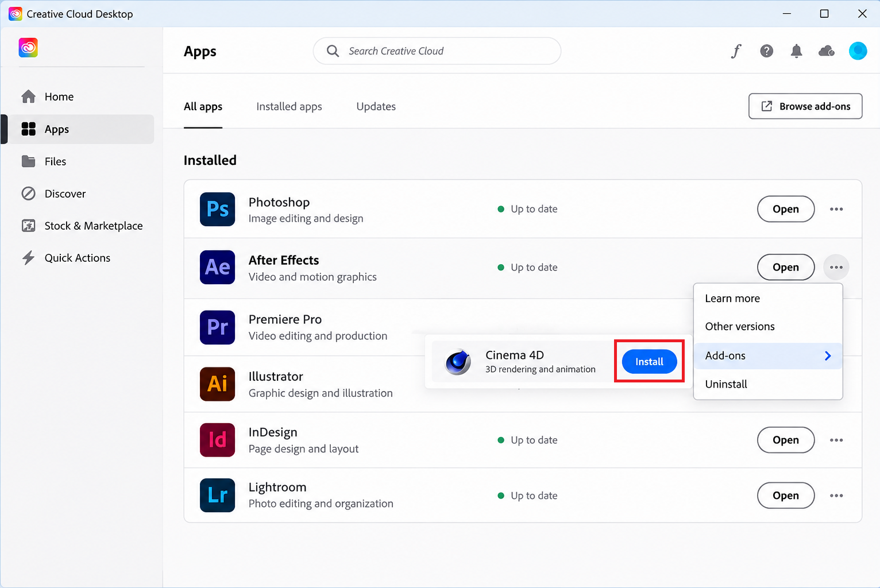Open the help question mark icon
This screenshot has width=880, height=588.
point(766,51)
